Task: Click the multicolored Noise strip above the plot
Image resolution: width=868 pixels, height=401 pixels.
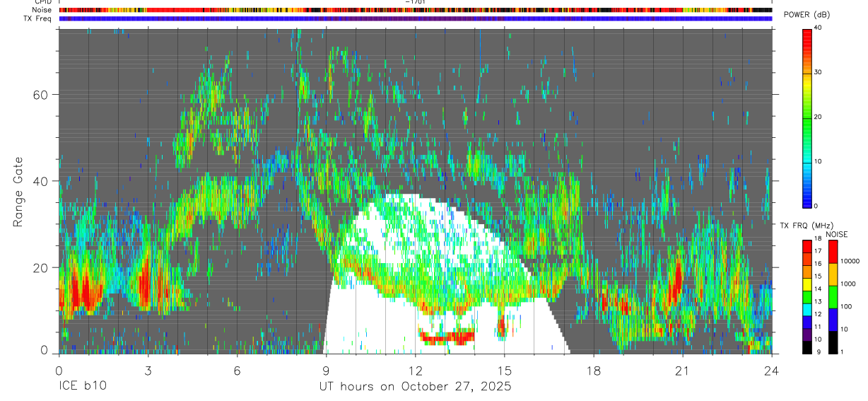Action: pyautogui.click(x=416, y=10)
